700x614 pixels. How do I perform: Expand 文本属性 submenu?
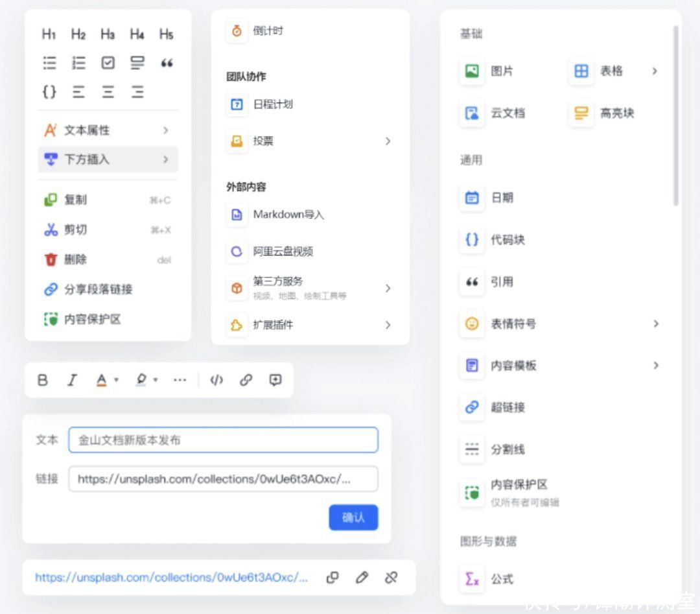pos(108,130)
